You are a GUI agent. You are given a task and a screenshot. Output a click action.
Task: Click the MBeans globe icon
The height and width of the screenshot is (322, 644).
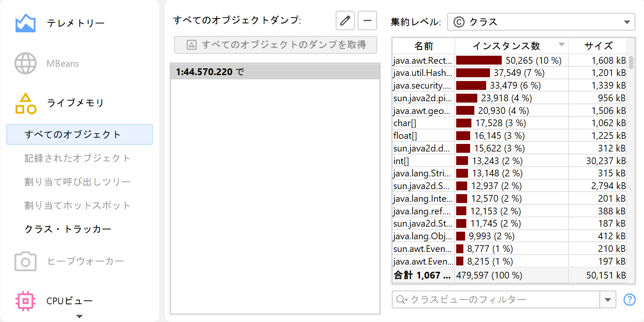tap(25, 64)
